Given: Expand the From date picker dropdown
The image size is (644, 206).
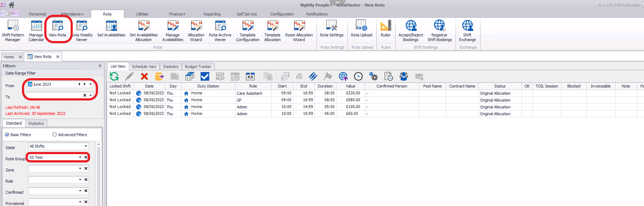Looking at the screenshot, I should tap(90, 84).
